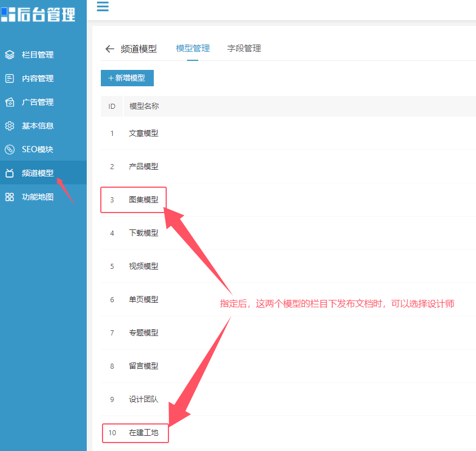
Task: Select the 模型管理 tab
Action: pos(193,48)
